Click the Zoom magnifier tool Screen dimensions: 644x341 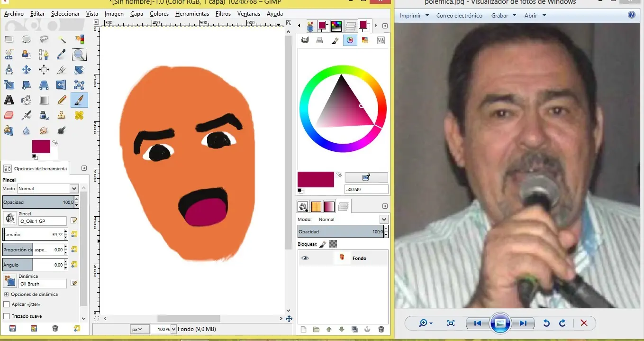[x=79, y=55]
